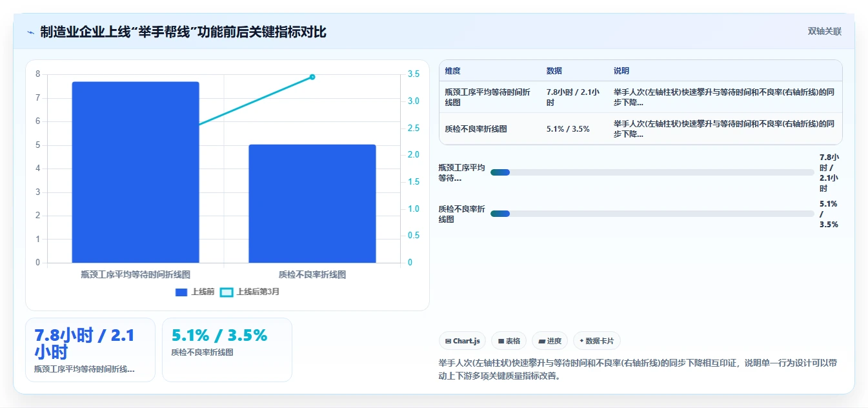Click the 瓶颈工序平均等待 progress bar
The height and width of the screenshot is (408, 868).
point(652,172)
